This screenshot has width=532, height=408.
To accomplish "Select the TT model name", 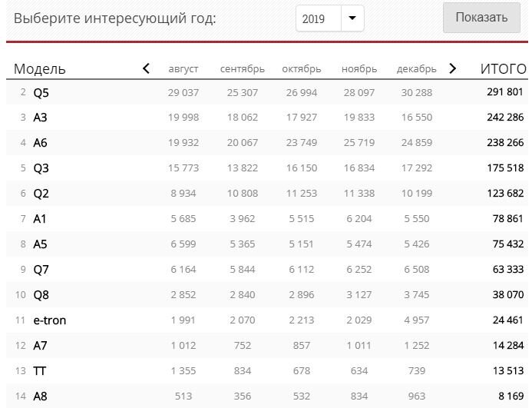I will tap(39, 371).
